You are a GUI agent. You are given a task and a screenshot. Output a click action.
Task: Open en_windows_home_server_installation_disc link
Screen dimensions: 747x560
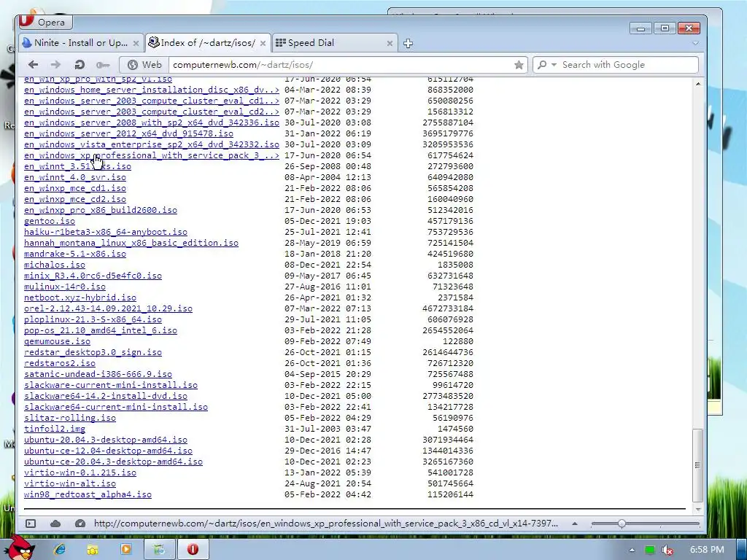click(152, 90)
